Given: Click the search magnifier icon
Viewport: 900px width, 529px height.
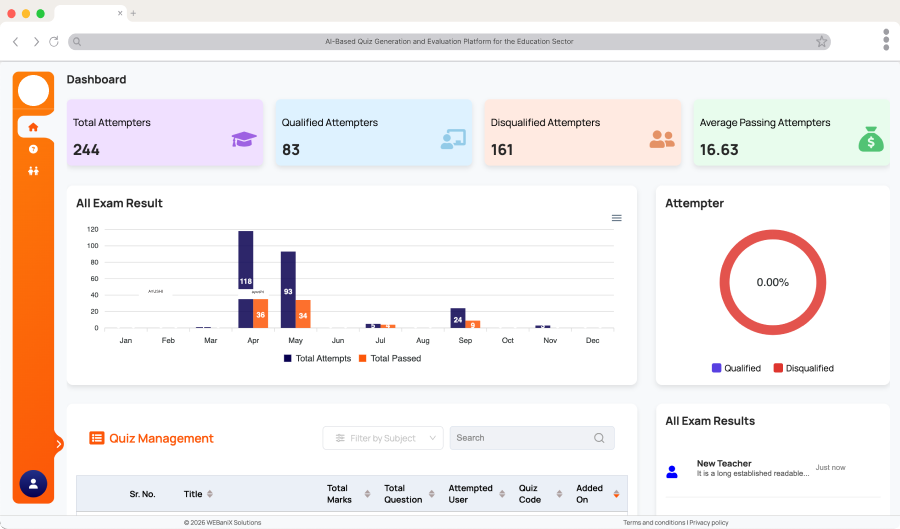Looking at the screenshot, I should coord(599,438).
